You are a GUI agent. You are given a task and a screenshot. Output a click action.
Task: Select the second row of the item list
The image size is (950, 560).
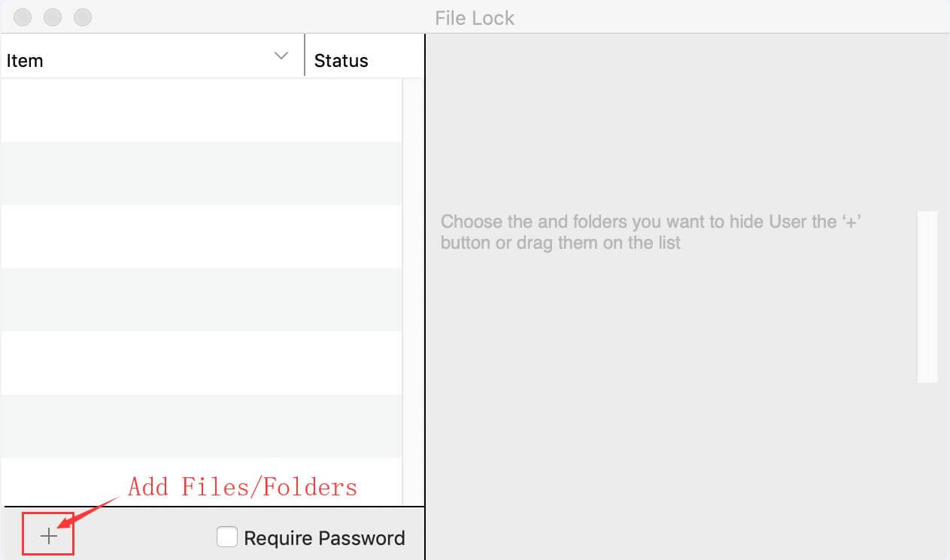(x=199, y=171)
